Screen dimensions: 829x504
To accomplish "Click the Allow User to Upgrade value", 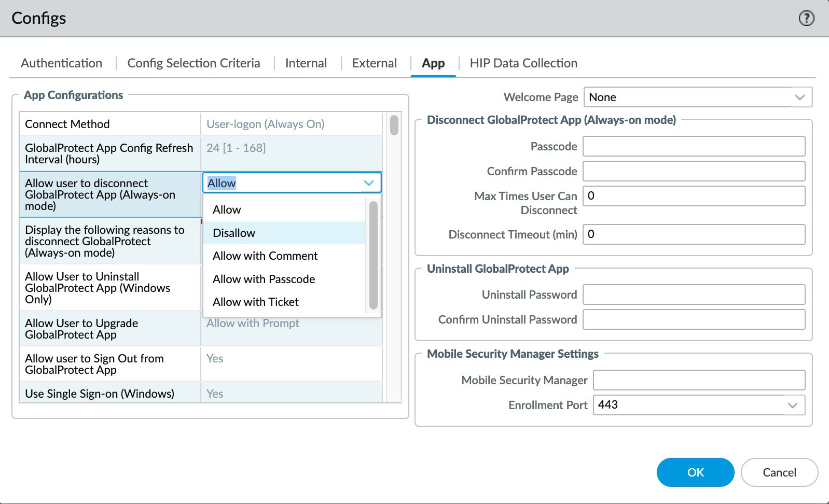I will 253,323.
